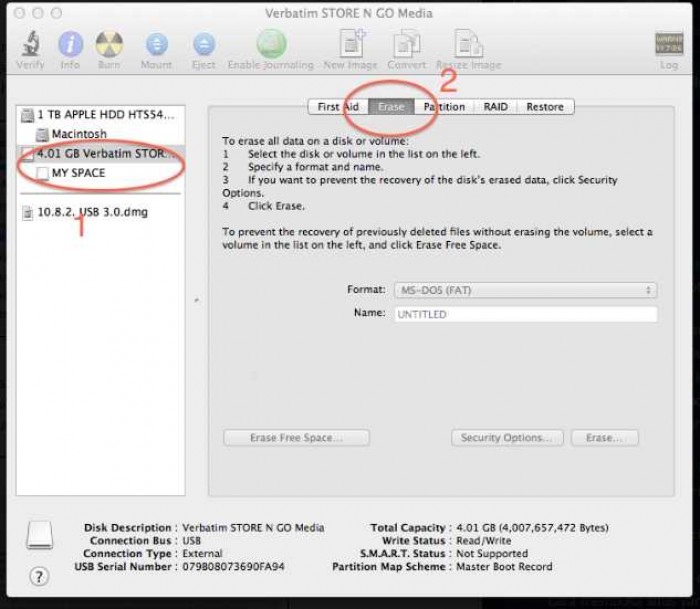Click the Verify microscope icon
This screenshot has height=609, width=700.
click(30, 44)
